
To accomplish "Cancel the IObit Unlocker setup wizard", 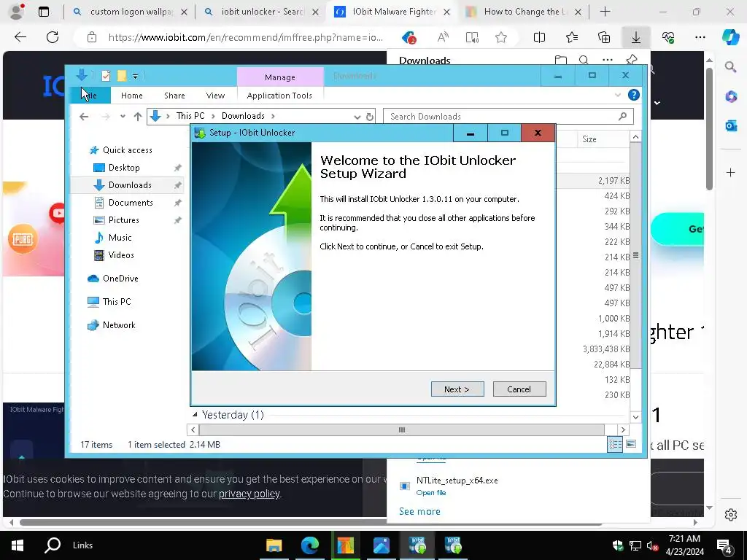I will tap(519, 389).
